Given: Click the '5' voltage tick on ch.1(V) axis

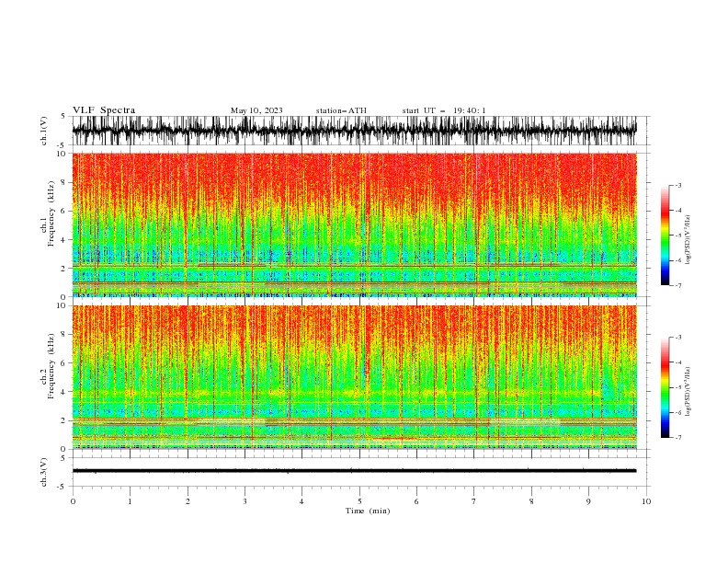Looking at the screenshot, I should (x=63, y=116).
